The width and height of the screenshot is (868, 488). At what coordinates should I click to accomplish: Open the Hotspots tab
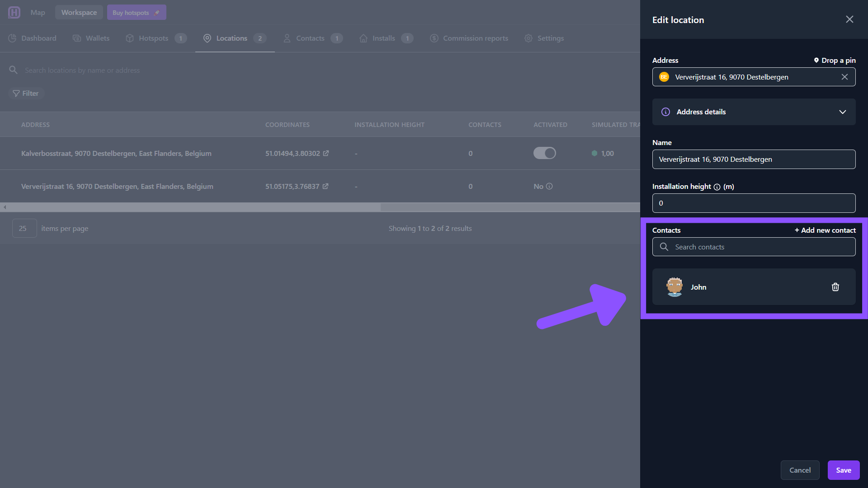tap(156, 38)
